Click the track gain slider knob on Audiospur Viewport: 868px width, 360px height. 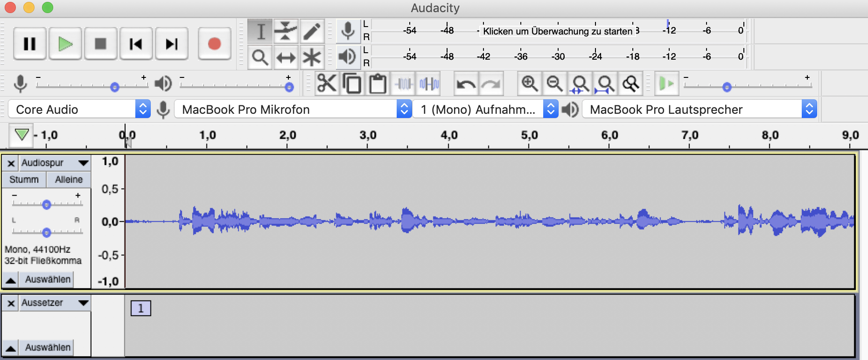tap(46, 204)
